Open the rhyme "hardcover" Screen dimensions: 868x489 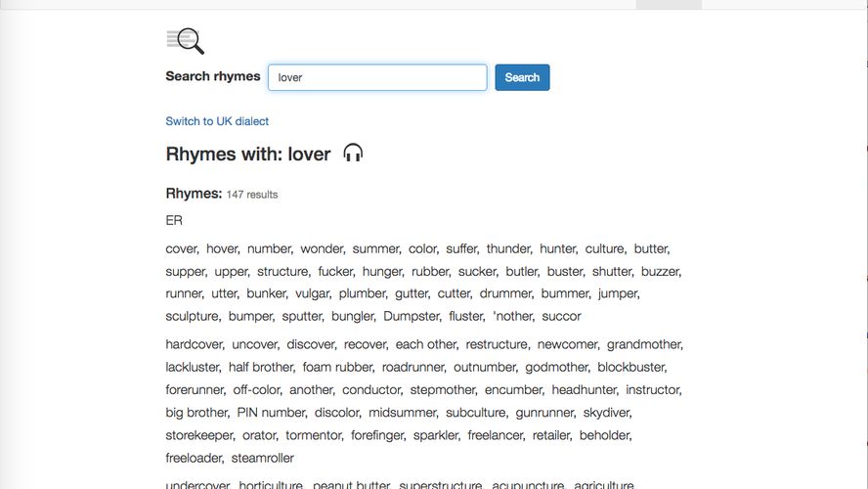pyautogui.click(x=195, y=345)
